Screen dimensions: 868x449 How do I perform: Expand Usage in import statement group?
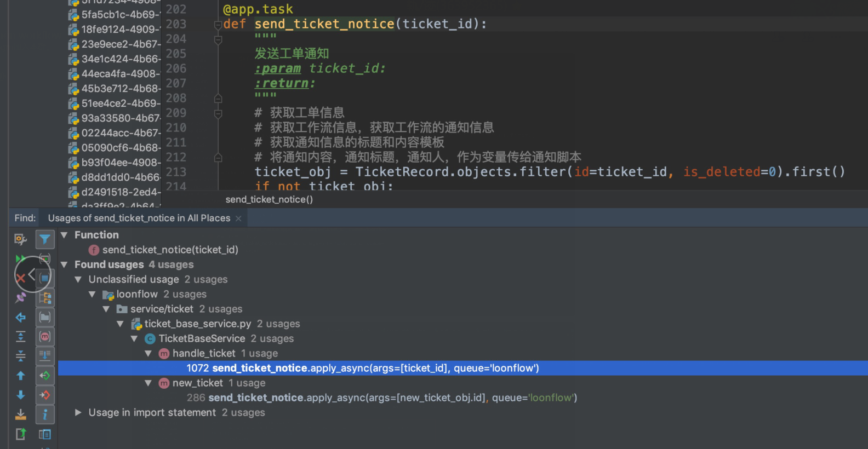tap(78, 412)
